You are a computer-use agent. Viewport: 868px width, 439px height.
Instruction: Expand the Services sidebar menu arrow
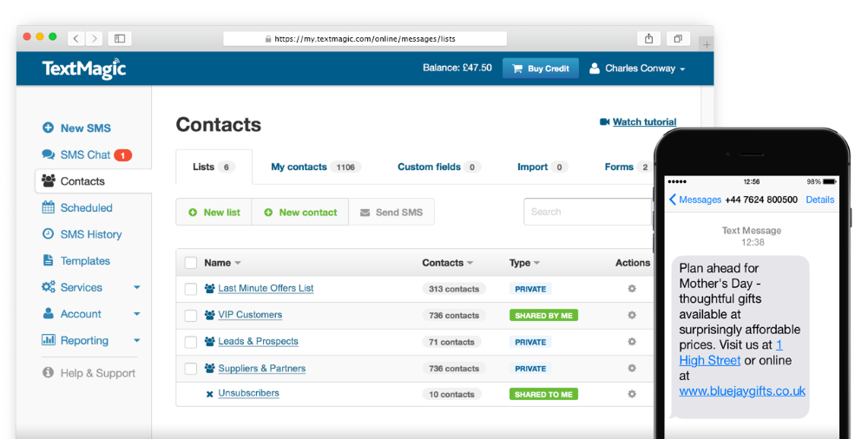tap(137, 287)
